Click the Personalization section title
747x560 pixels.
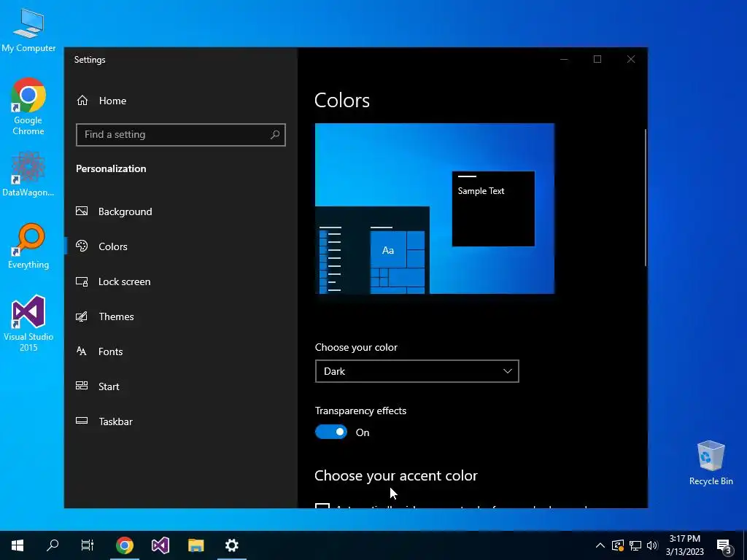(111, 168)
